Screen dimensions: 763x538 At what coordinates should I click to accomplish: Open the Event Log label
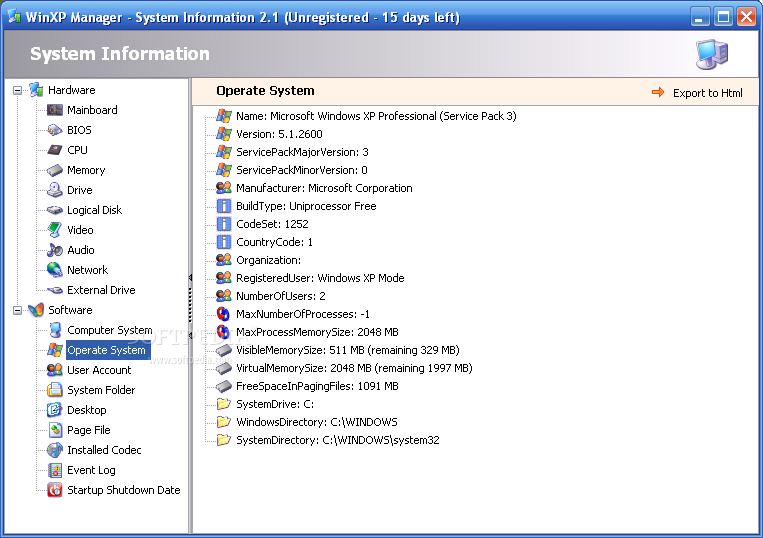click(x=91, y=470)
